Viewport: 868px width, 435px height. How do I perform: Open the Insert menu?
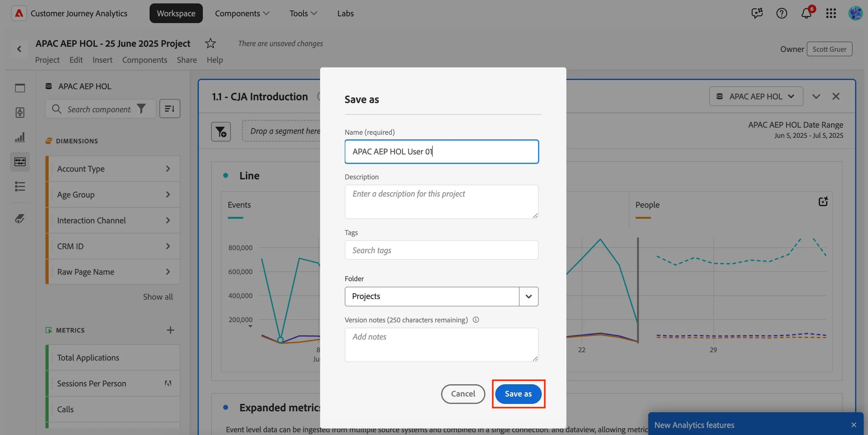pyautogui.click(x=102, y=60)
